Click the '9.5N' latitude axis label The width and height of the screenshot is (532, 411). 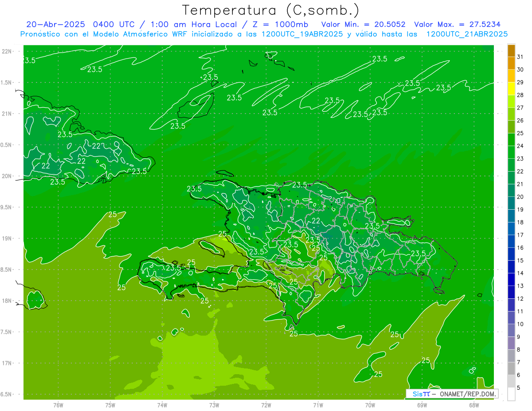coord(7,207)
